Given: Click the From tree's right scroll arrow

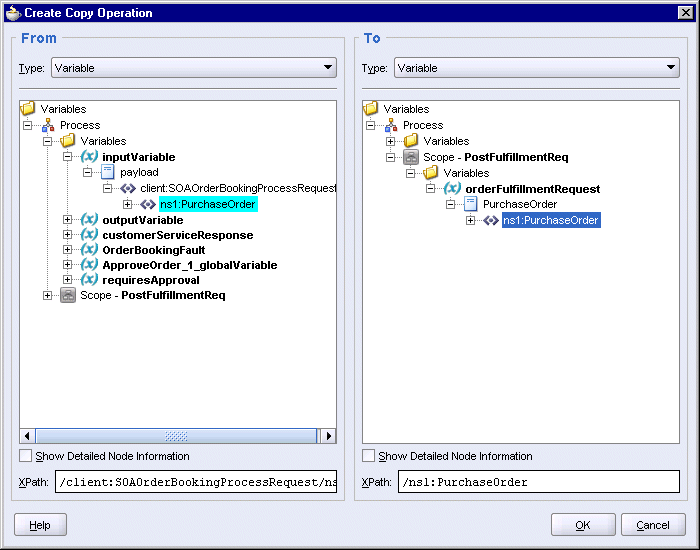Looking at the screenshot, I should point(329,436).
